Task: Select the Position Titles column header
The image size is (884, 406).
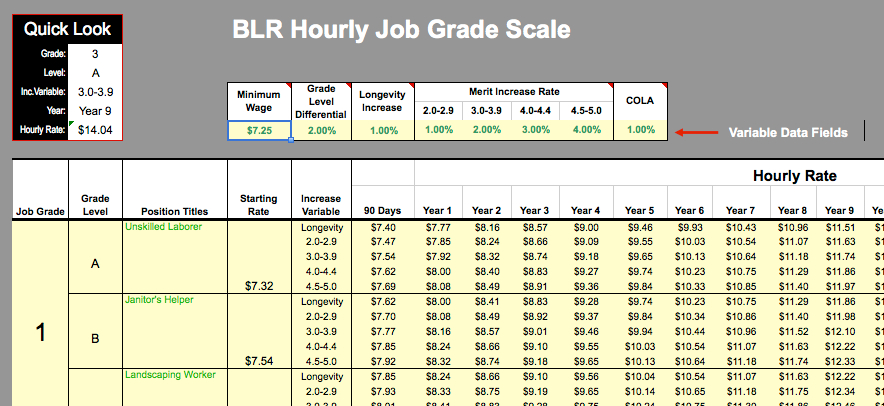Action: pos(175,211)
